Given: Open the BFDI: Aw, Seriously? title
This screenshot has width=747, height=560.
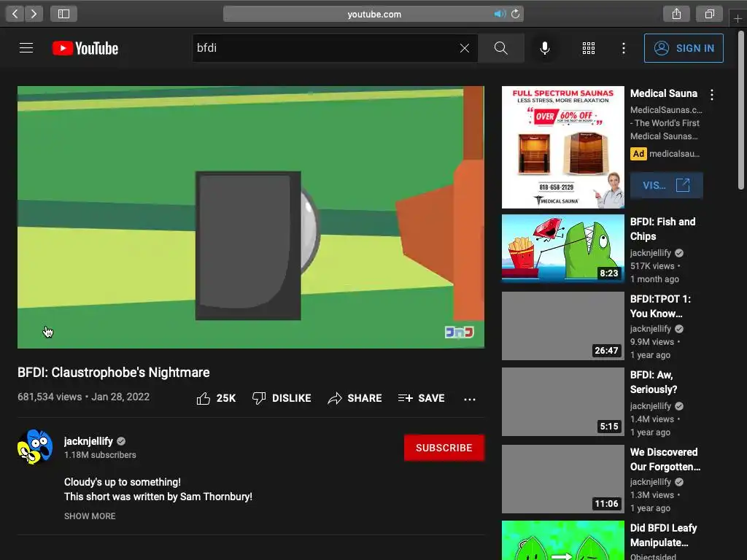Looking at the screenshot, I should coord(654,382).
